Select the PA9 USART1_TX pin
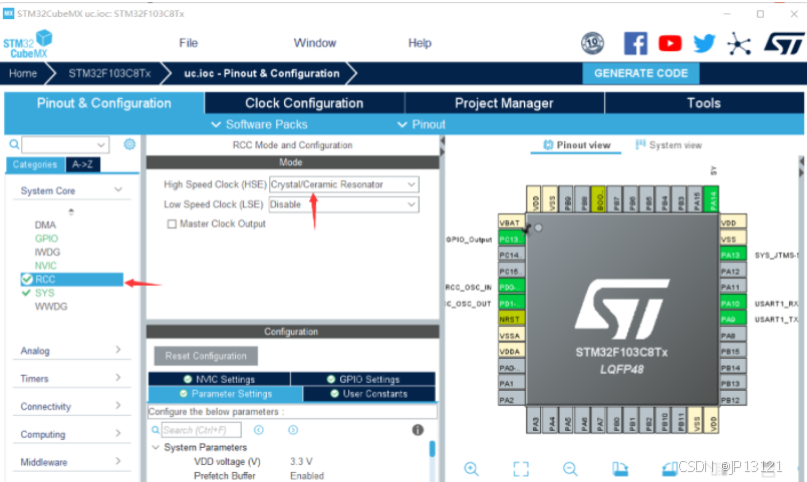807x482 pixels. 732,319
